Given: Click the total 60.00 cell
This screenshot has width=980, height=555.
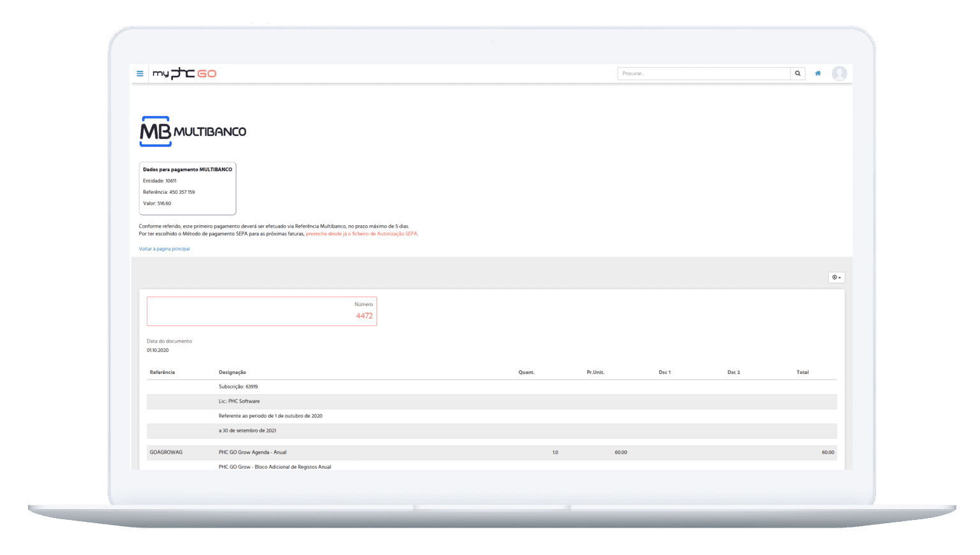Looking at the screenshot, I should tap(828, 452).
